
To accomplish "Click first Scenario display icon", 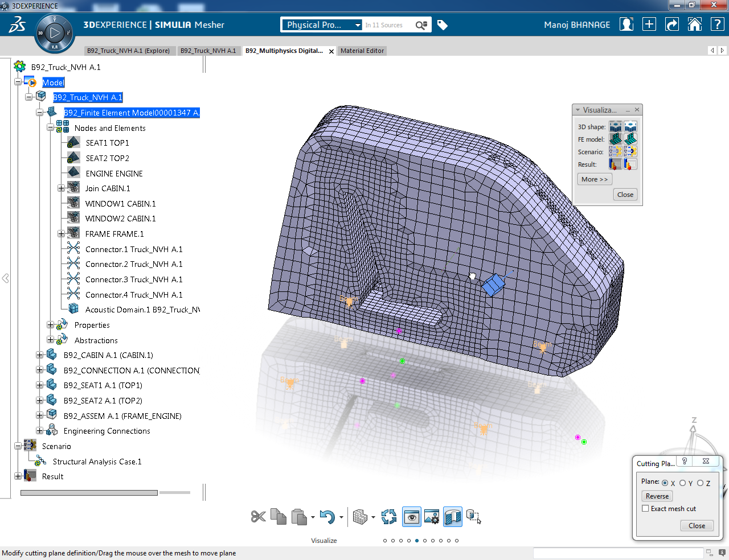I will click(x=615, y=151).
